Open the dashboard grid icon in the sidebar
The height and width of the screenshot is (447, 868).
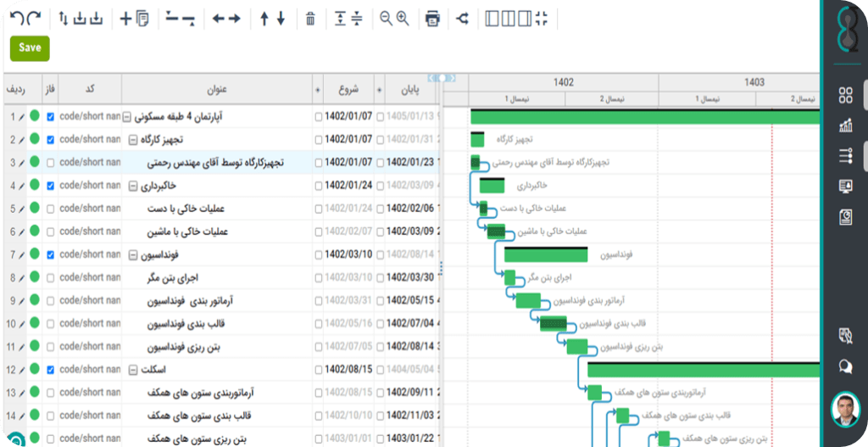(844, 95)
